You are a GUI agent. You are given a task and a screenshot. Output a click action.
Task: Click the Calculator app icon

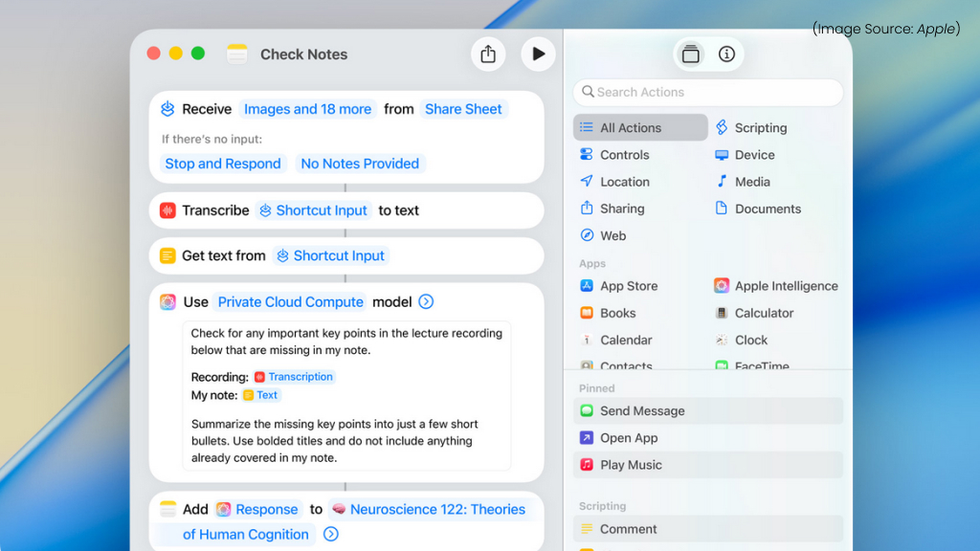(x=722, y=313)
